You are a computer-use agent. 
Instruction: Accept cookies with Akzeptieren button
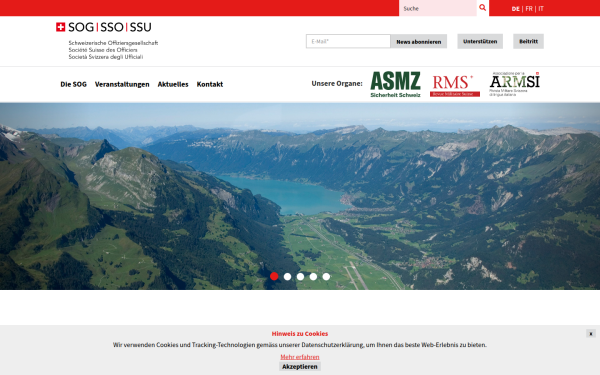tap(300, 367)
